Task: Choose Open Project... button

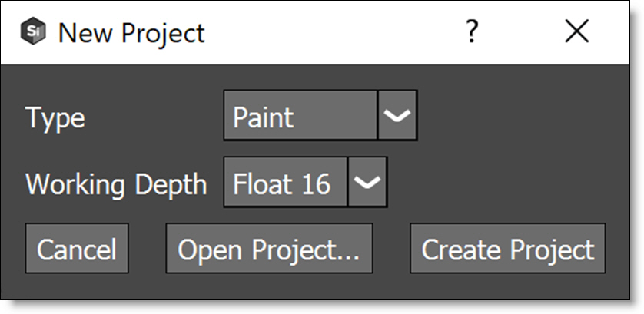Action: pos(269,249)
